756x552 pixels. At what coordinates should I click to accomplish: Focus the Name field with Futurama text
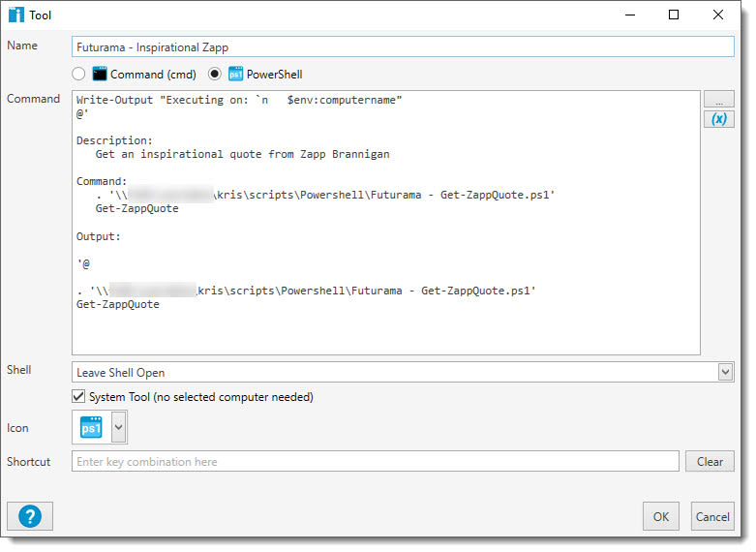click(x=403, y=46)
